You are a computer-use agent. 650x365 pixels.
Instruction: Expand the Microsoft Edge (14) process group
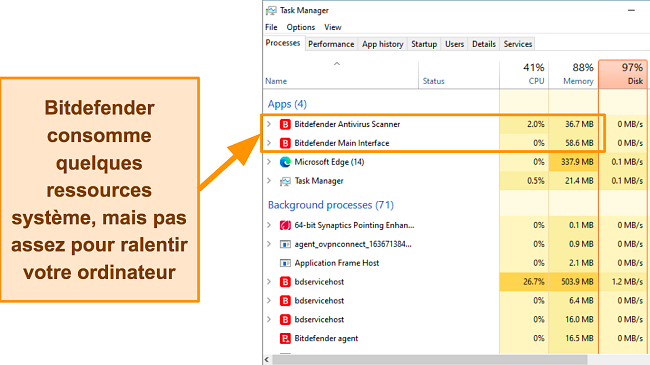tap(269, 162)
